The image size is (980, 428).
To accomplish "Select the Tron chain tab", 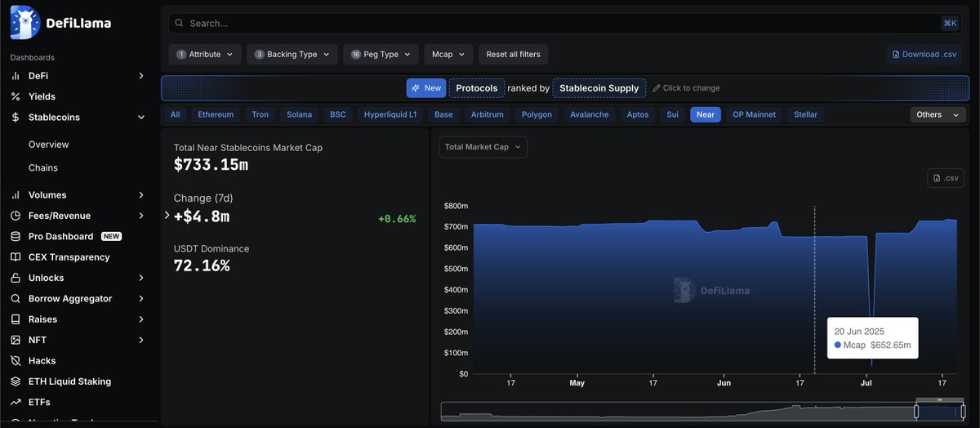I will (260, 114).
